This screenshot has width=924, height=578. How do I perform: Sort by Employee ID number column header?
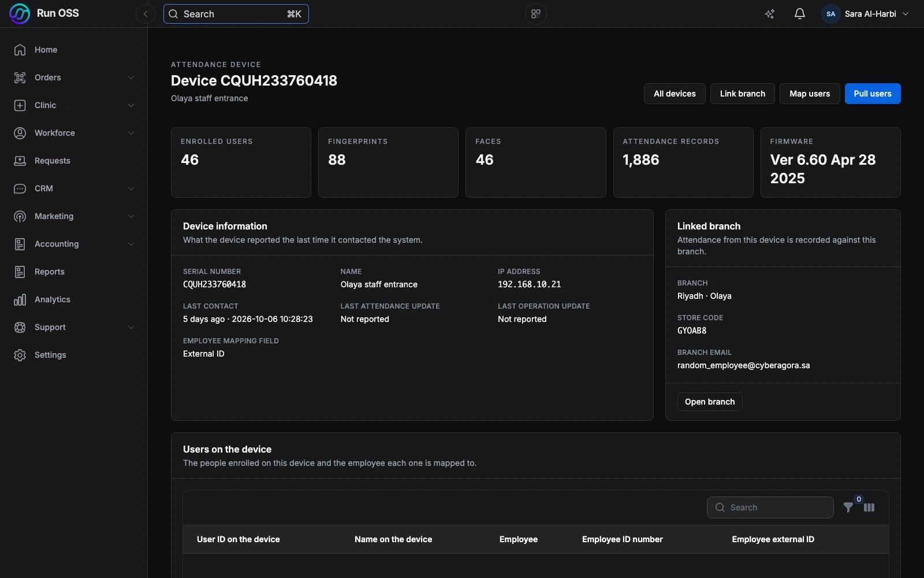(x=622, y=539)
